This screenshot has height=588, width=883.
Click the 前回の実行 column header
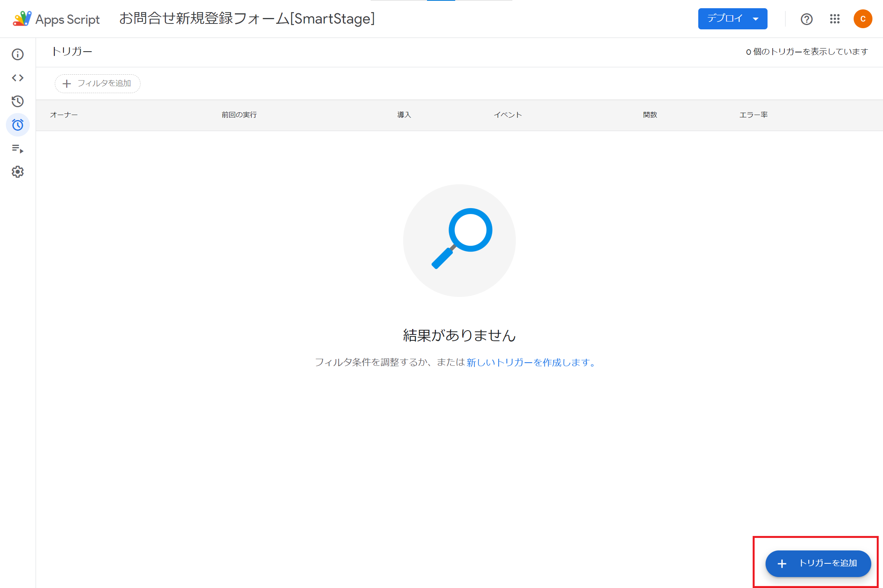pos(239,115)
